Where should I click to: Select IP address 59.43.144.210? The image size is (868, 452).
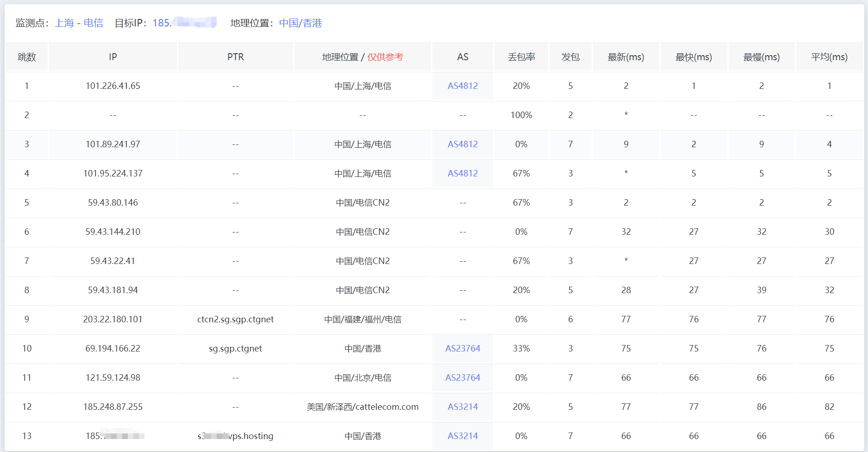click(x=113, y=232)
